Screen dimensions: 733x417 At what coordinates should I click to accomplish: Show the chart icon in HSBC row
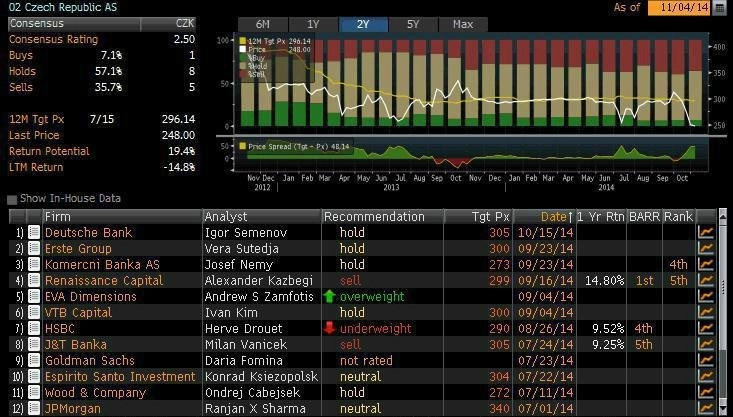click(x=706, y=328)
